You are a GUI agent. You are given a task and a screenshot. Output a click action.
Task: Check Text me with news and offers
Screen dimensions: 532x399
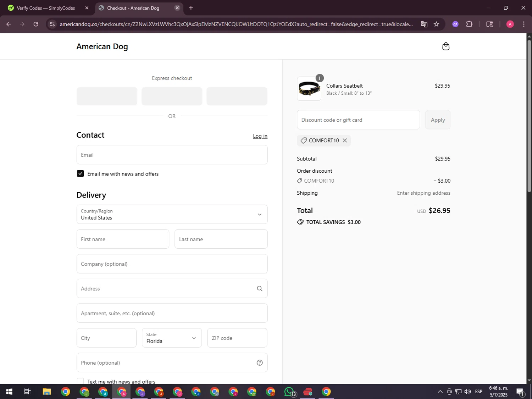pos(80,381)
